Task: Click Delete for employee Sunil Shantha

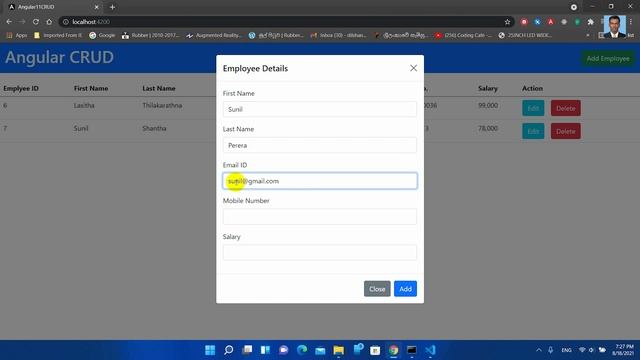Action: (x=565, y=131)
